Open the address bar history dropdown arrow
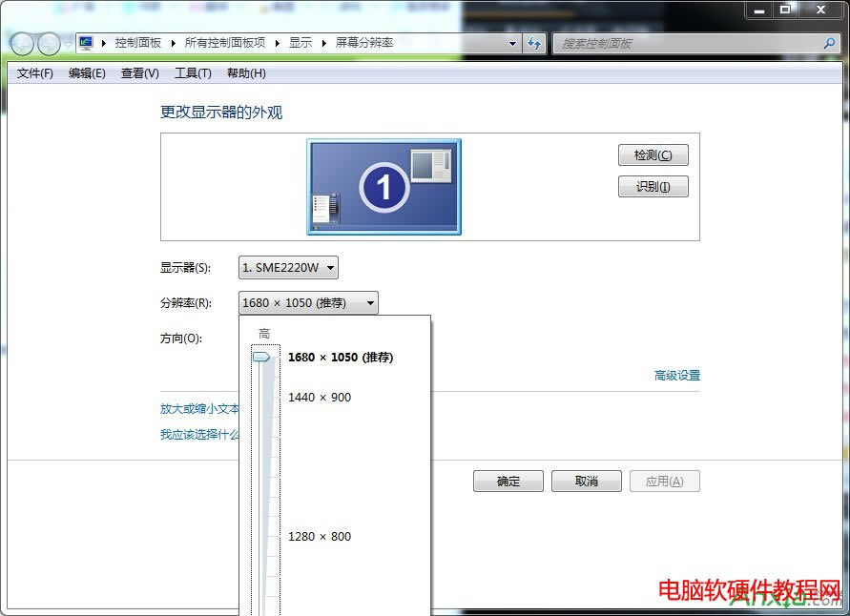 (511, 43)
